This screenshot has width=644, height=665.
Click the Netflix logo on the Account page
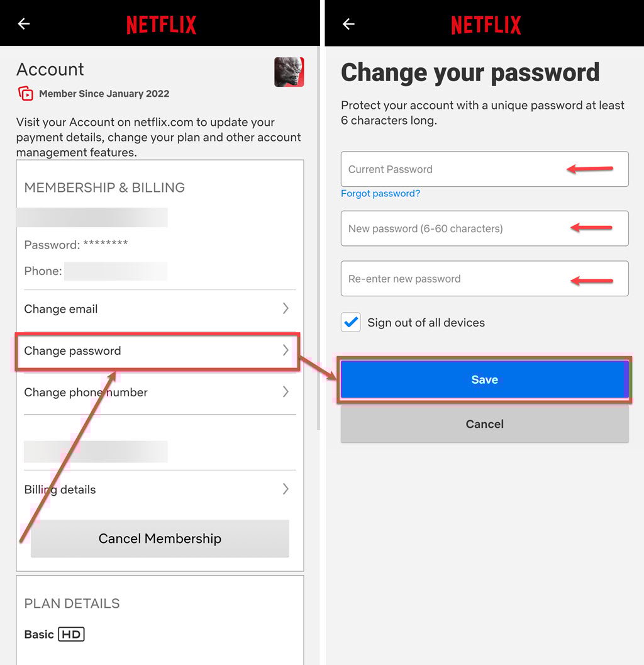coord(160,23)
